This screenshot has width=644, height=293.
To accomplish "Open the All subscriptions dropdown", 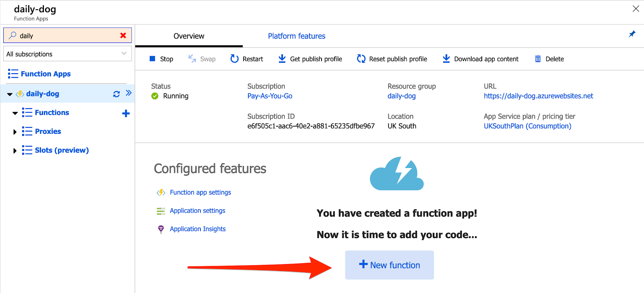I will coord(67,54).
